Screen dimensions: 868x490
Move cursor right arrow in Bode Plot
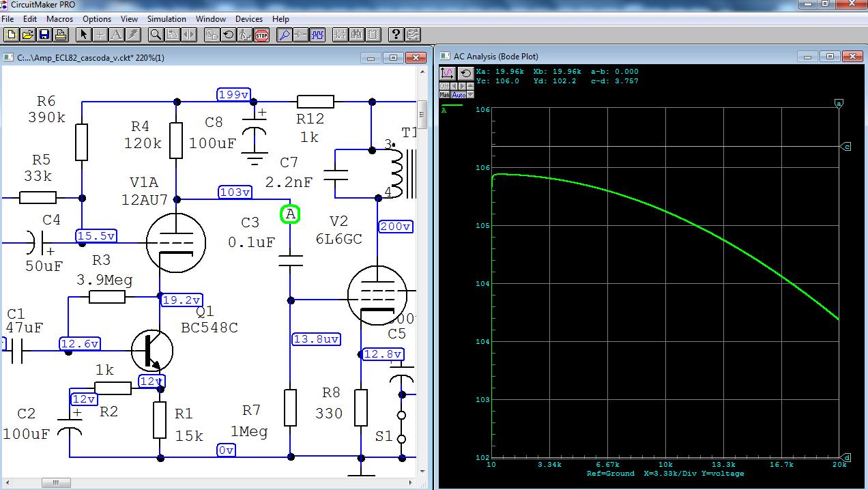(x=462, y=86)
